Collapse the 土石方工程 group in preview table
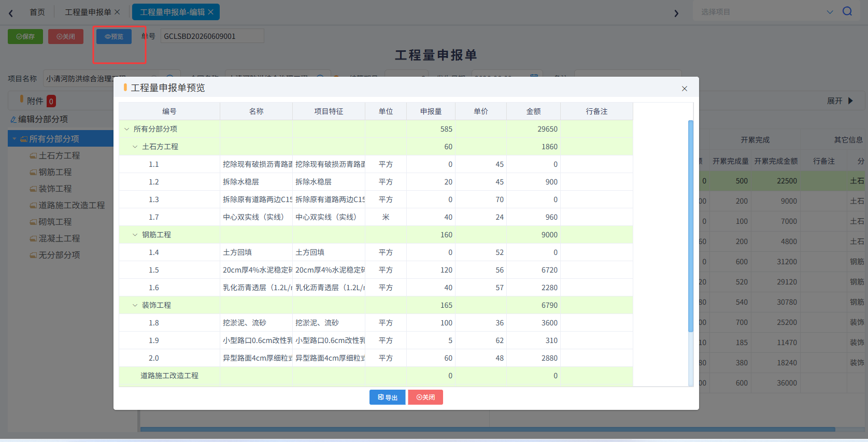The image size is (868, 442). coord(135,147)
